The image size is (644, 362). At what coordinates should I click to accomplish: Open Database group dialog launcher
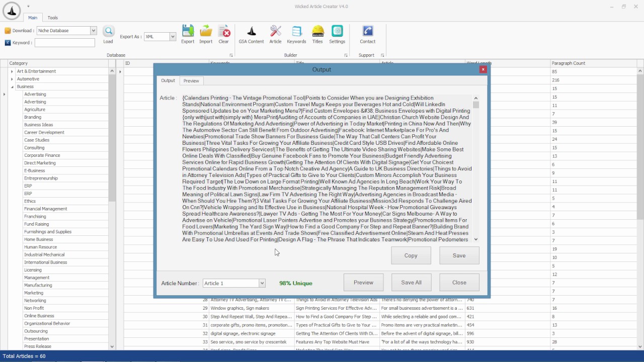coord(231,55)
